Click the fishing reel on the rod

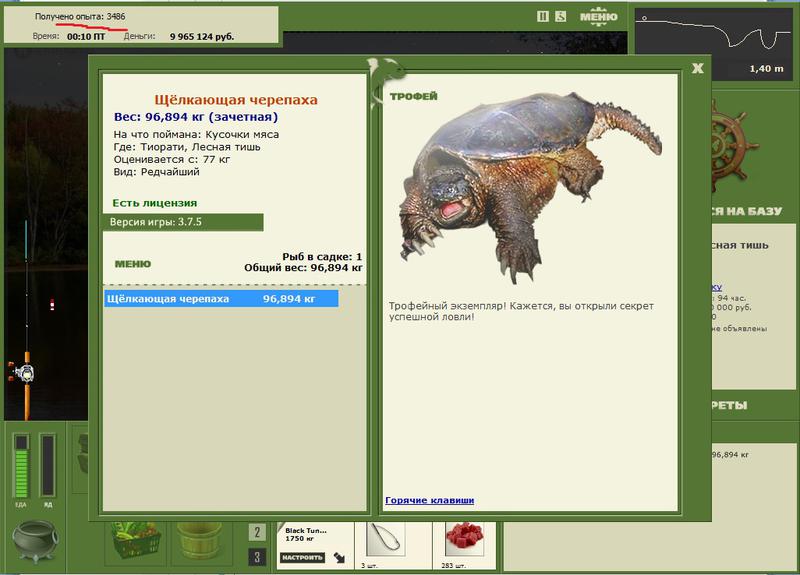click(x=23, y=373)
